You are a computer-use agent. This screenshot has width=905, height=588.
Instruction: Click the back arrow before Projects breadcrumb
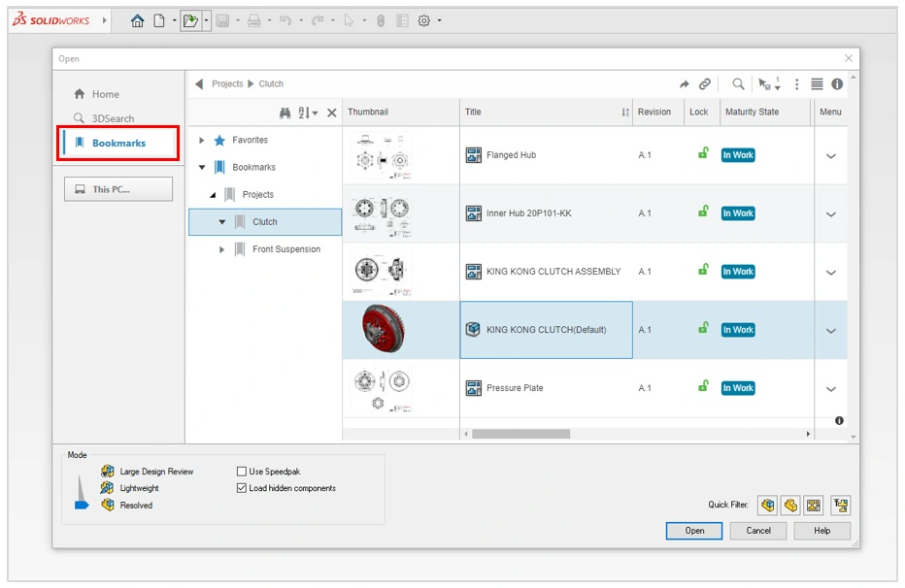199,83
